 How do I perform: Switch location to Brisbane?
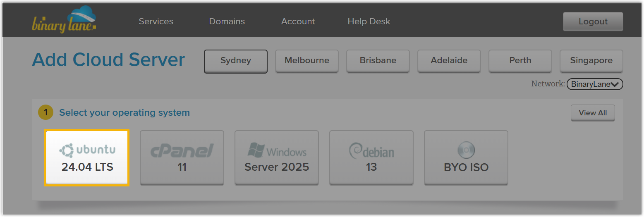pyautogui.click(x=378, y=61)
